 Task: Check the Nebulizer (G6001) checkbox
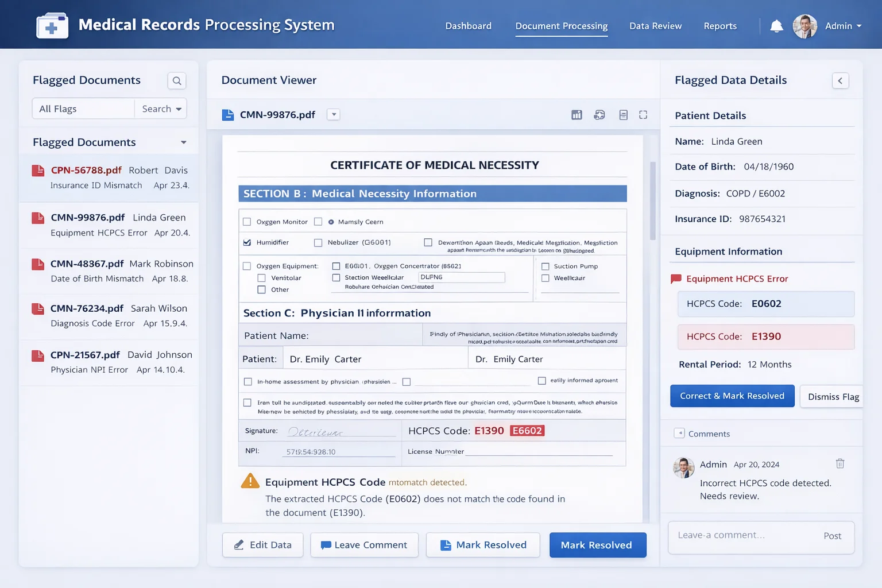coord(318,243)
